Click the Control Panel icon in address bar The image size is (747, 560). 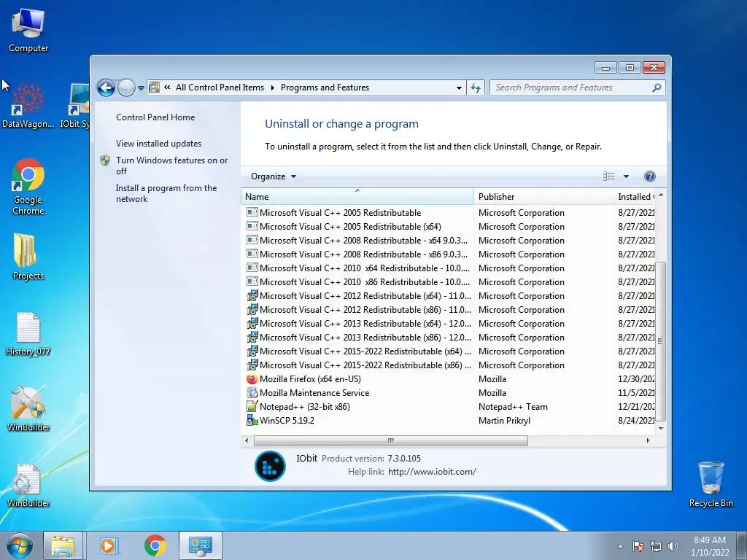point(155,87)
